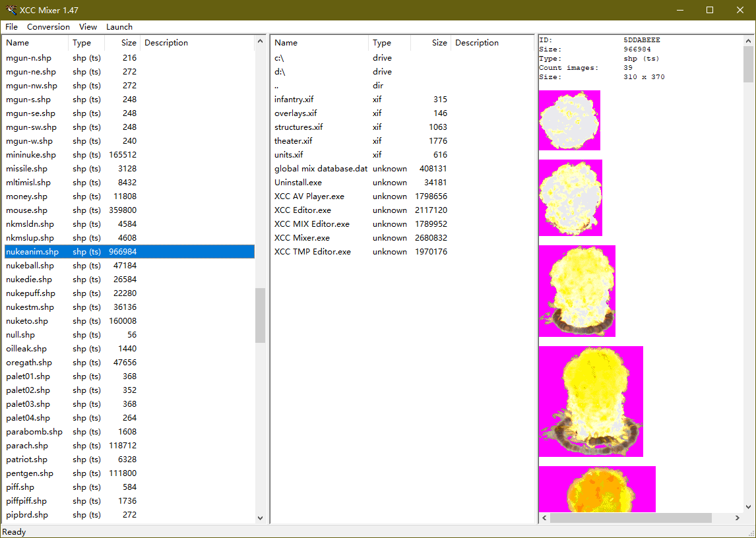Click the preview pane horizontal scrollbar thumb
Screen dimensions: 756x538
click(631, 518)
